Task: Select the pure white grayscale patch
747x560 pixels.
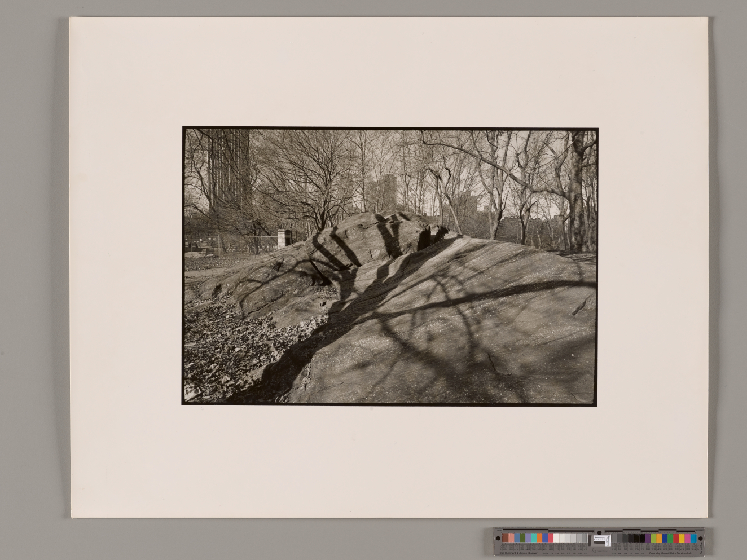Action: pos(556,538)
